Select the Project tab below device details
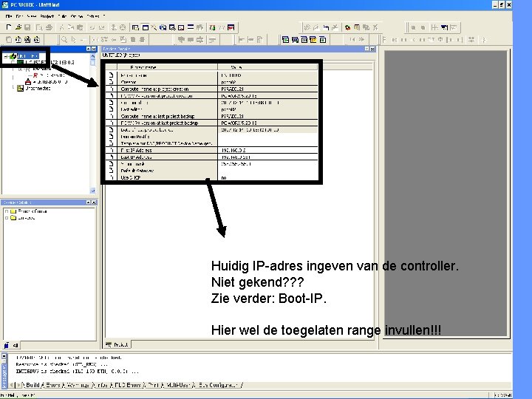This screenshot has height=399, width=532. (x=117, y=344)
